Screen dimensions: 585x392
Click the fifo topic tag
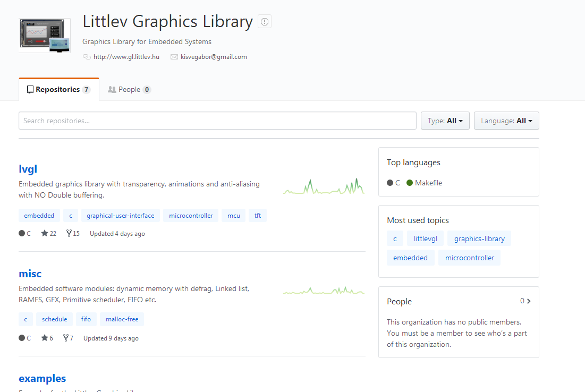86,319
